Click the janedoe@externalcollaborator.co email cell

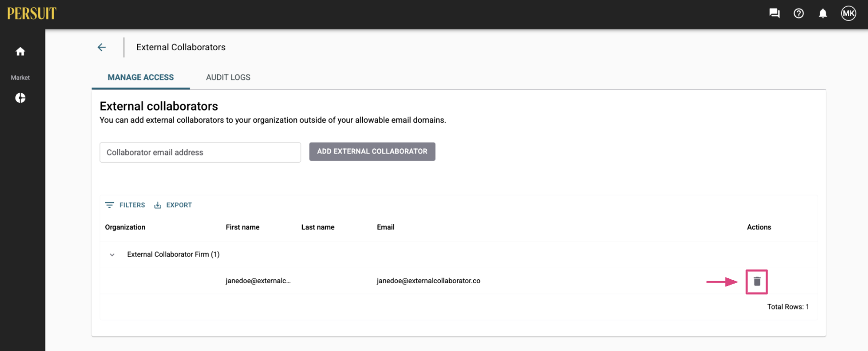click(428, 281)
